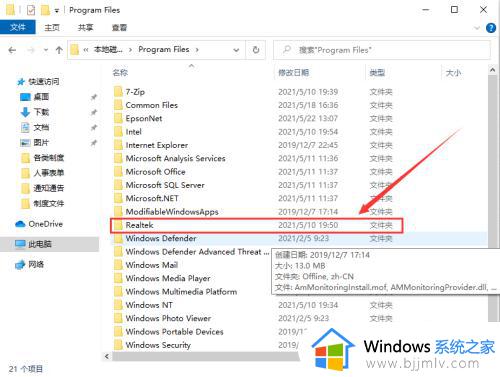Go back with the left arrow
The height and width of the screenshot is (377, 500).
point(12,50)
